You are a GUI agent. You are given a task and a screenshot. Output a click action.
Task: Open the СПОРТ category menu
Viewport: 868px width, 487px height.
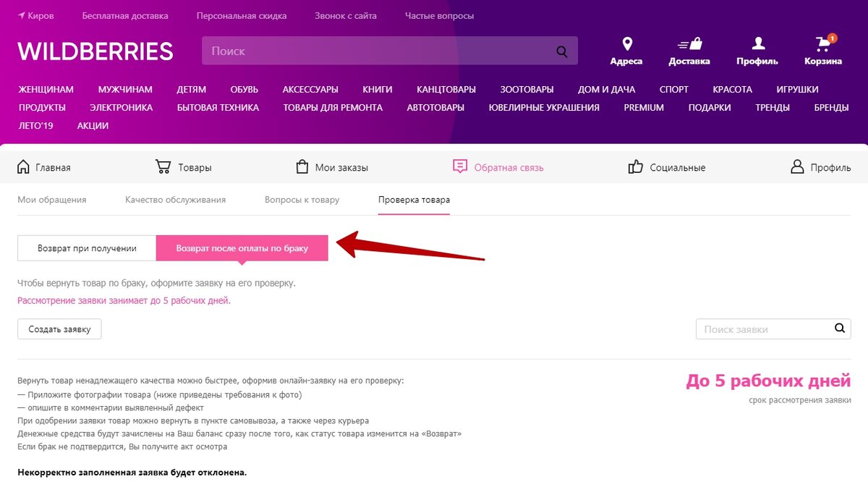point(673,90)
